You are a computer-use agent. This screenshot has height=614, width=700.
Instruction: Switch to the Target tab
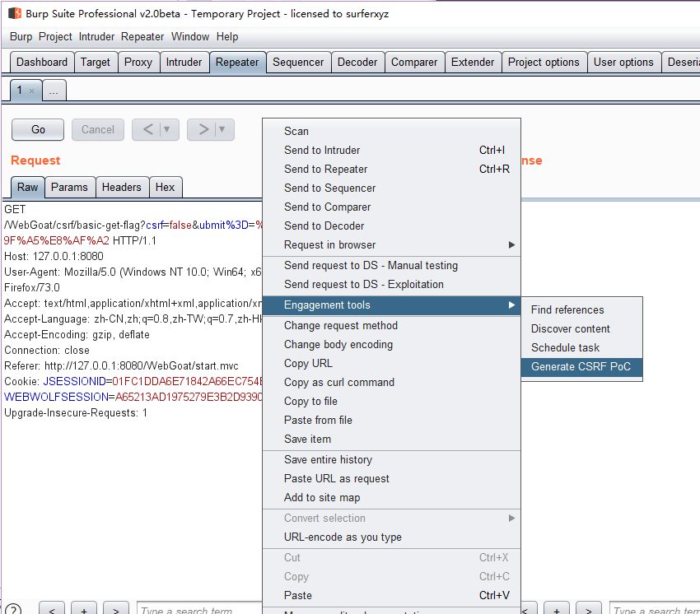(96, 61)
